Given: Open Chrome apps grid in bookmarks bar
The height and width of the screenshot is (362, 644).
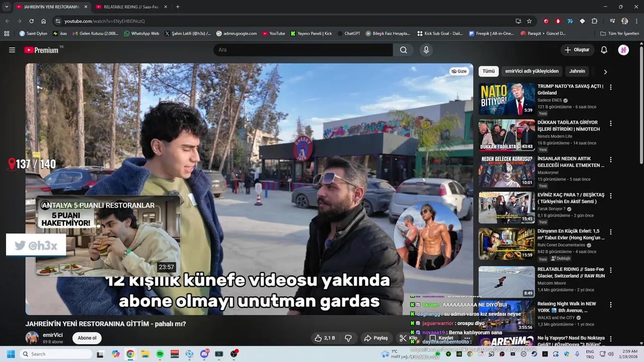Looking at the screenshot, I should (7, 33).
